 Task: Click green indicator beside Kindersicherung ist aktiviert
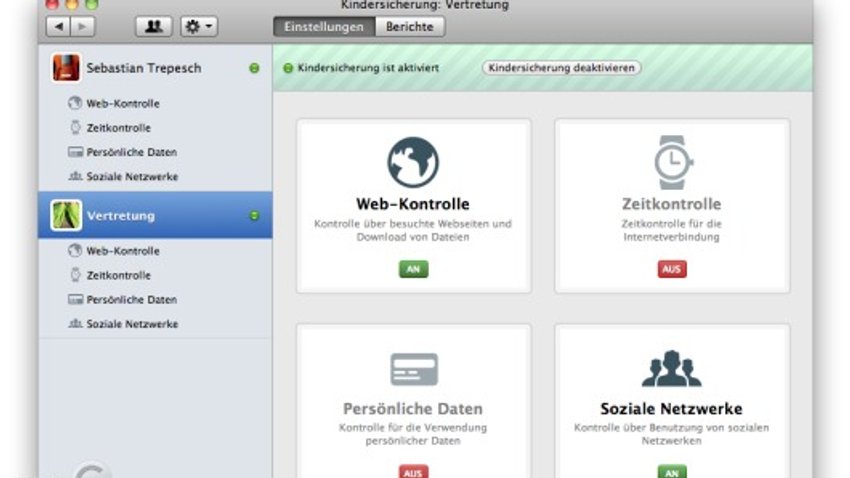tap(288, 68)
